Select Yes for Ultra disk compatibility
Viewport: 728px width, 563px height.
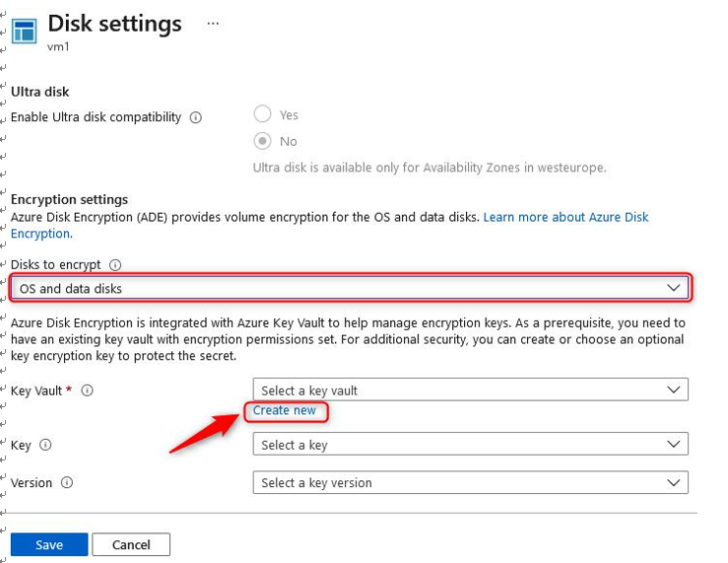[262, 113]
